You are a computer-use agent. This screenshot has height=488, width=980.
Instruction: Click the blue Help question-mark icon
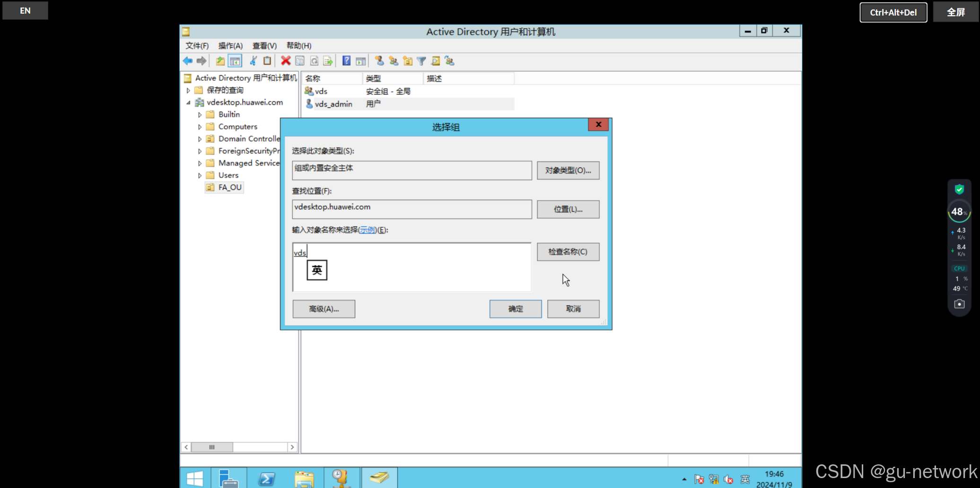347,61
